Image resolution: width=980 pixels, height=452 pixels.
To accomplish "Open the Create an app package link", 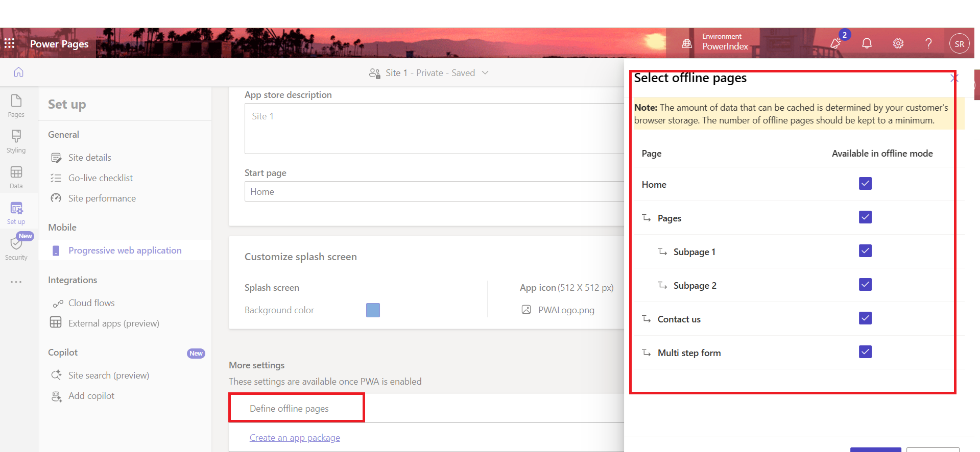I will point(295,438).
